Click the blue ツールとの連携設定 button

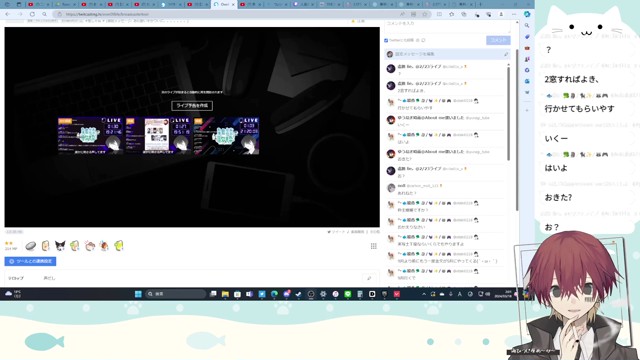click(x=30, y=261)
